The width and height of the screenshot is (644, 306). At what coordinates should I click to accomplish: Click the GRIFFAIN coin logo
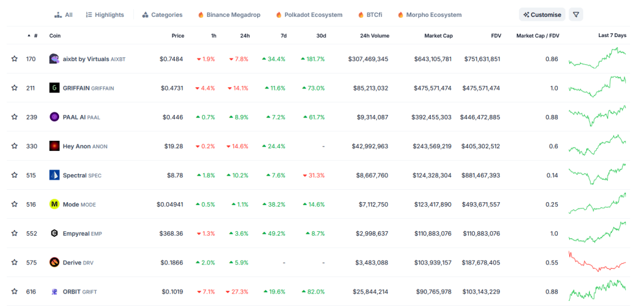click(54, 88)
